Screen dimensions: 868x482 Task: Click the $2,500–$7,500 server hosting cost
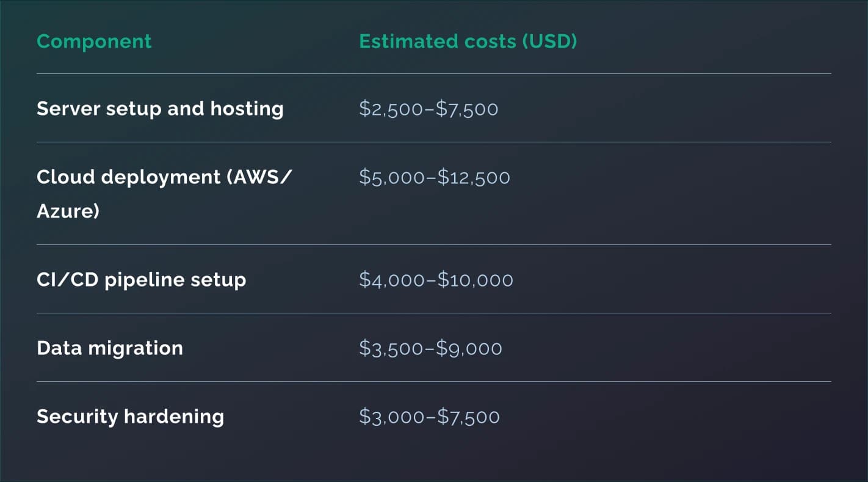[x=429, y=109]
